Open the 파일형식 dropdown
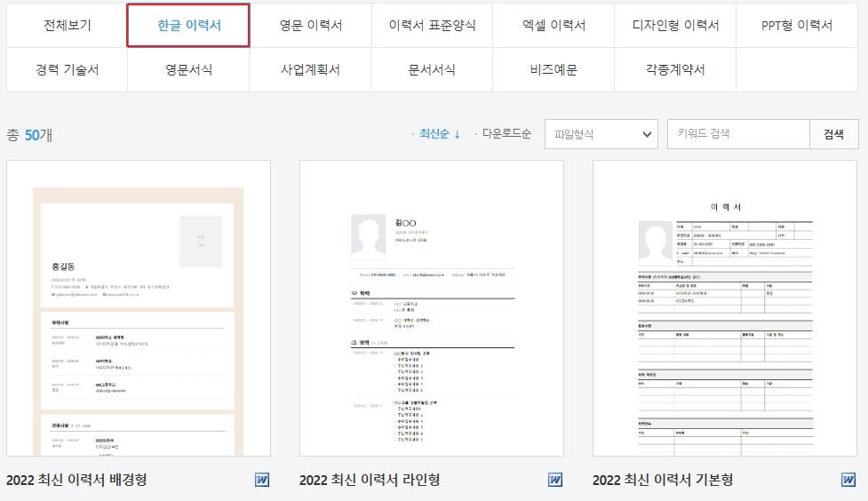The height and width of the screenshot is (501, 868). [601, 134]
